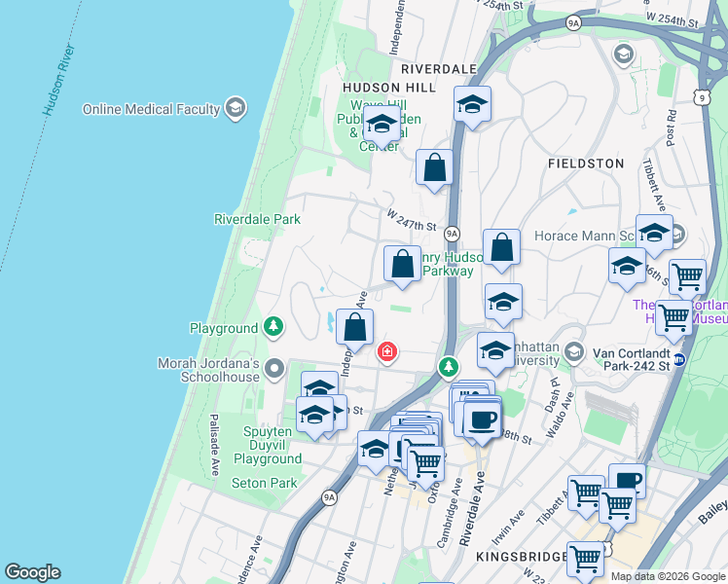Click the gray school pin near W 254th St

(624, 55)
